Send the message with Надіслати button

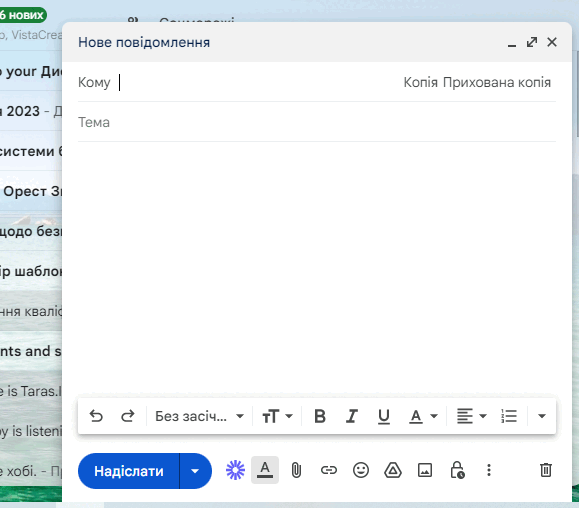129,471
